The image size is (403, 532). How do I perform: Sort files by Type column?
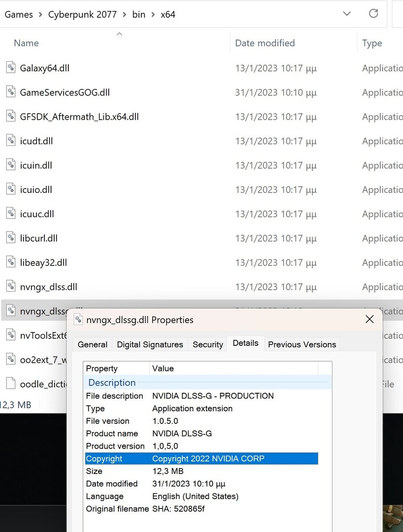[x=372, y=43]
